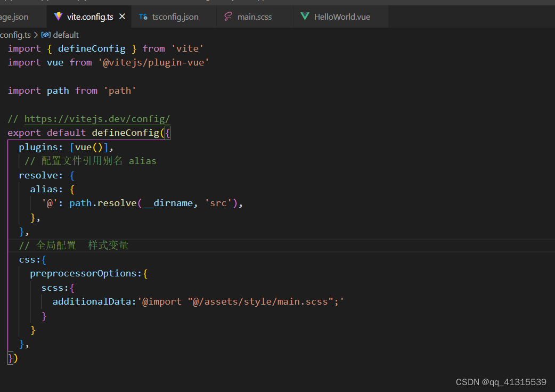Open the config.ts breadcrumb dropdown
Image resolution: width=555 pixels, height=392 pixels.
(16, 35)
